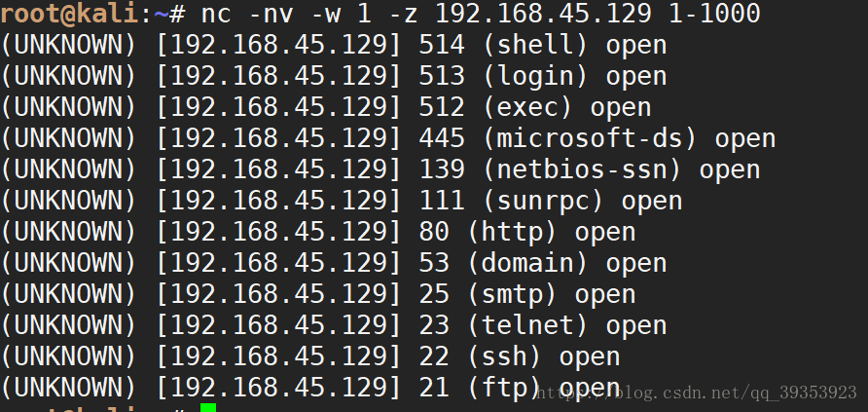Click the nc command at the prompt
This screenshot has width=868, height=412.
point(216,15)
